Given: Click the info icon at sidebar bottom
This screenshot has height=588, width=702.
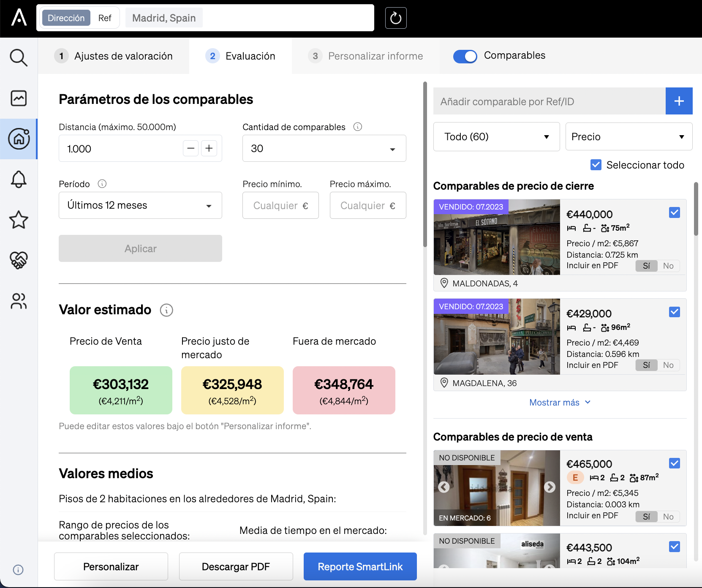Looking at the screenshot, I should (x=18, y=570).
